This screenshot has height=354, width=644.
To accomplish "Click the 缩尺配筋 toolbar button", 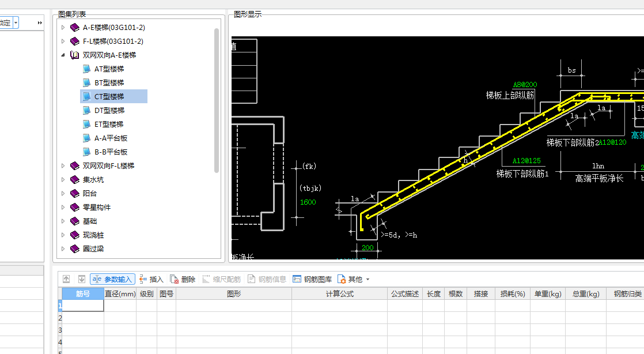I will point(221,279).
